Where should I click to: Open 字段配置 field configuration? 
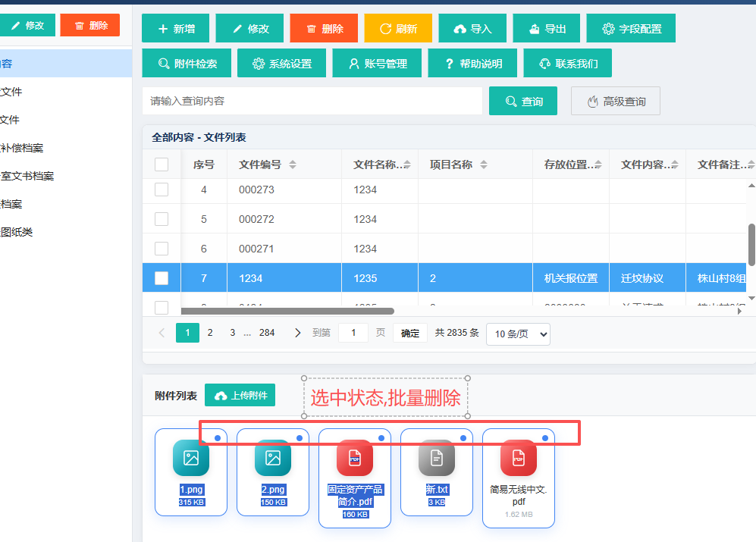(x=631, y=29)
